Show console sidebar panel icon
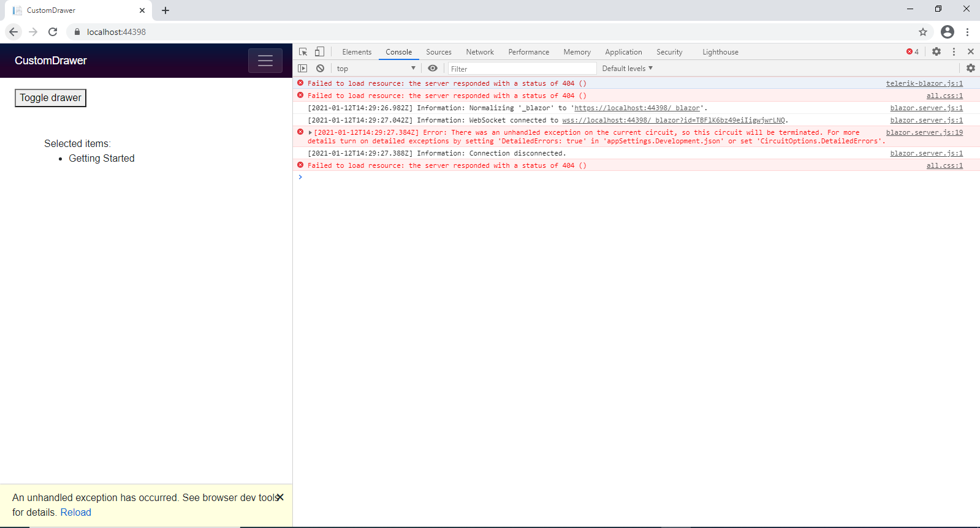 coord(302,69)
